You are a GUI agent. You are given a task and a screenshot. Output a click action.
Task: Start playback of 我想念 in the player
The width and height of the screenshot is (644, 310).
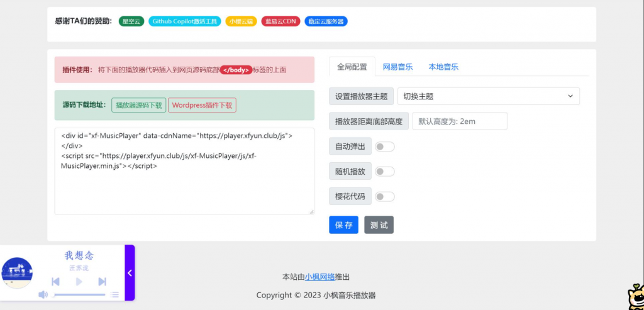79,282
